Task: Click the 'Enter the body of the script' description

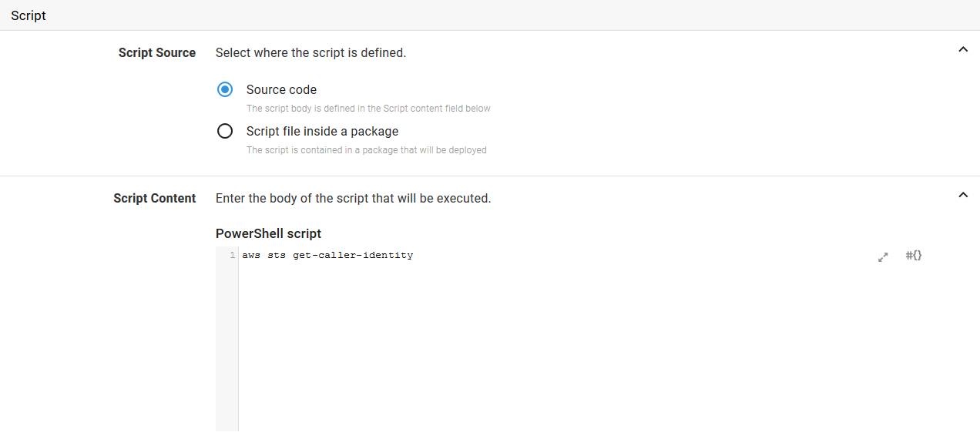Action: point(353,198)
